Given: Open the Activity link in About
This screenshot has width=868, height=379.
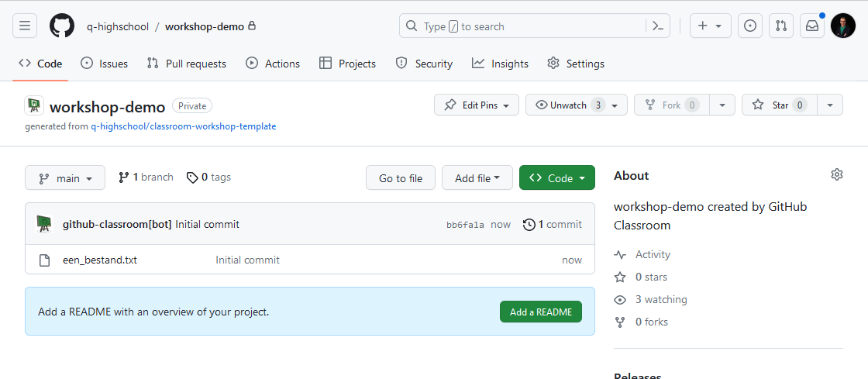Looking at the screenshot, I should (653, 254).
